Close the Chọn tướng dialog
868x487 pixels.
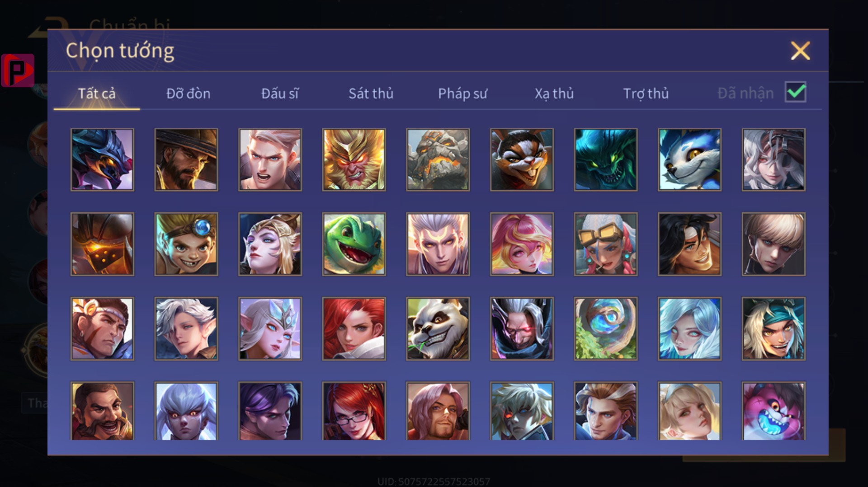tap(800, 51)
